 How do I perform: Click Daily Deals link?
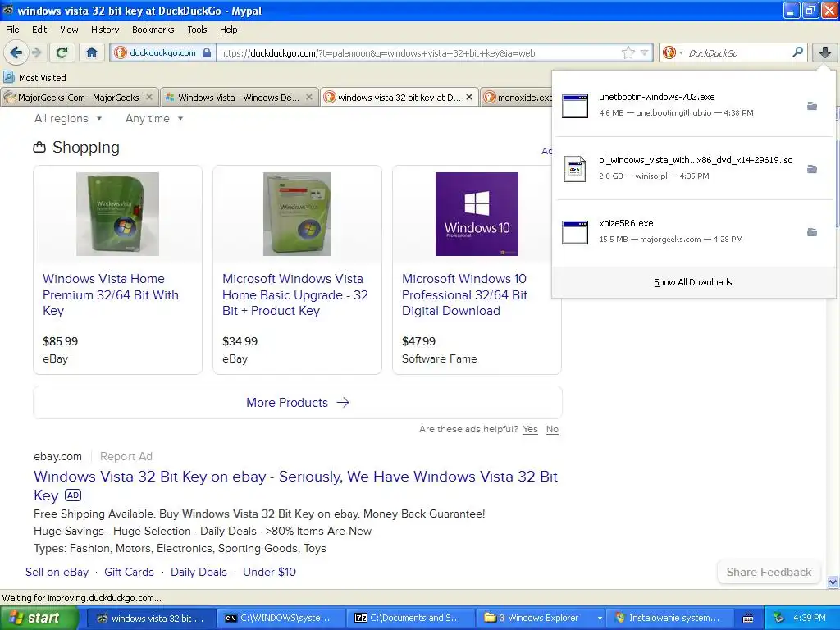tap(199, 572)
